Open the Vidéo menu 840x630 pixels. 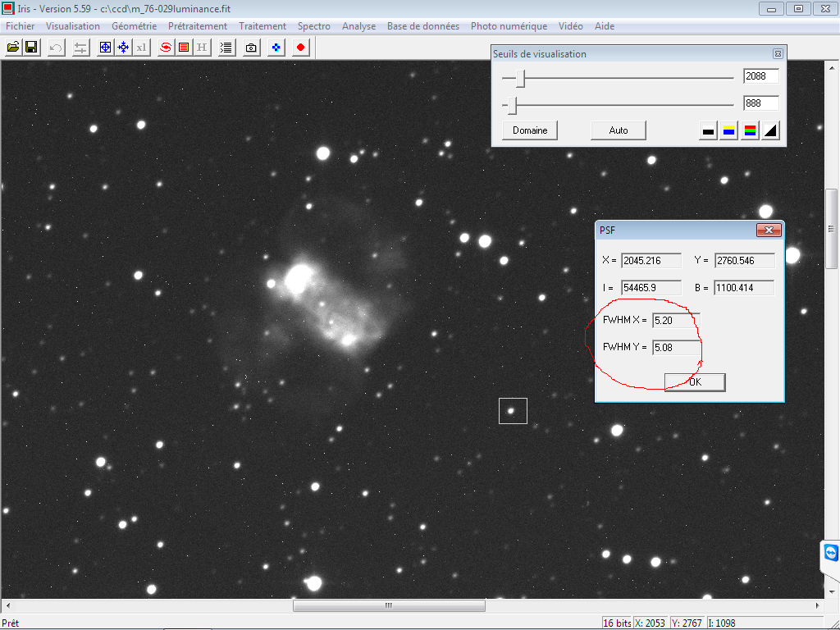[x=571, y=26]
